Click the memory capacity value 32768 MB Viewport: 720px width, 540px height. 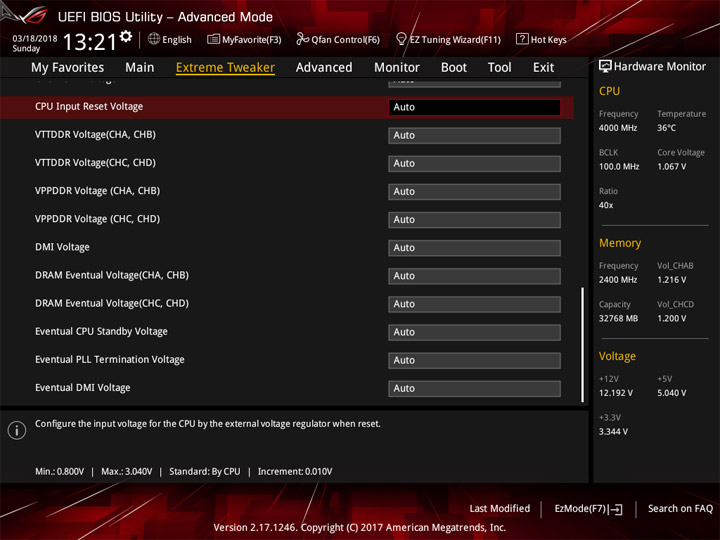pos(619,319)
